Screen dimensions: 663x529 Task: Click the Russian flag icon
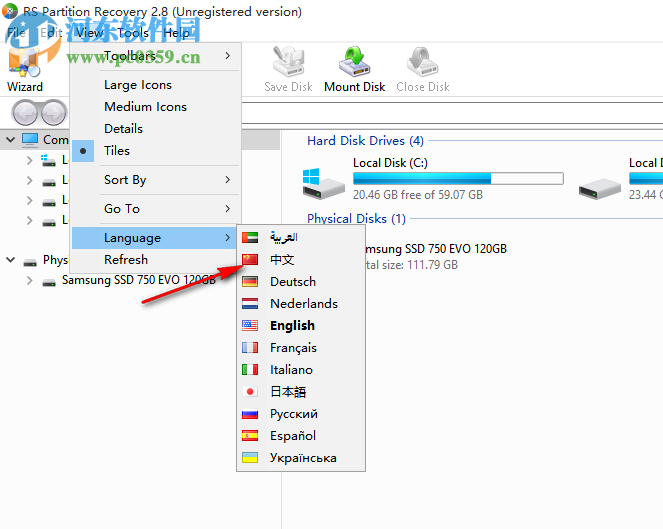(250, 414)
